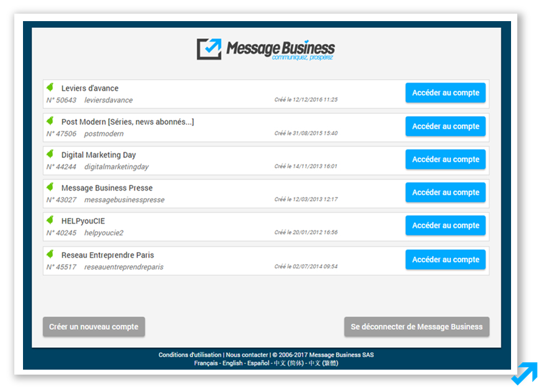Open Nous contacter link
Screen dimensions: 544x392
click(247, 355)
